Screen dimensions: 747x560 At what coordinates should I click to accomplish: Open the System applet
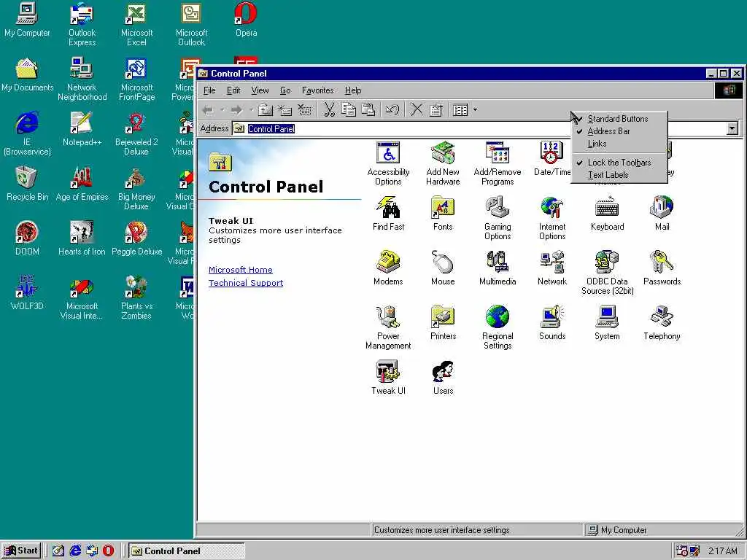[x=607, y=323]
